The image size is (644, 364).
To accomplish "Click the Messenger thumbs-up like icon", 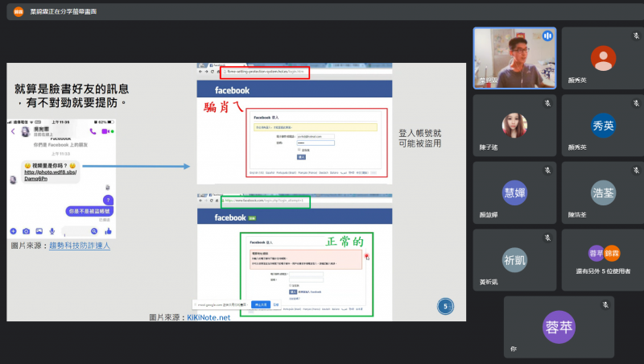I will 108,231.
